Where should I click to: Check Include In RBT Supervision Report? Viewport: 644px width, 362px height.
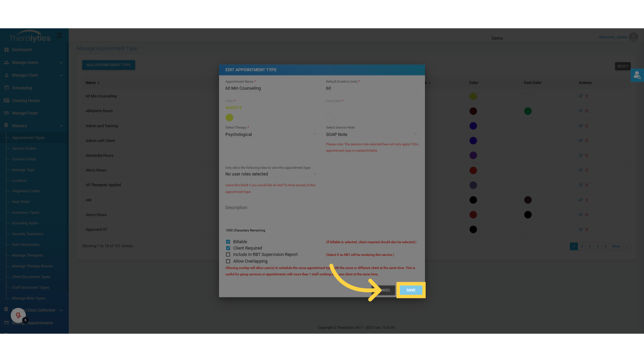[228, 254]
